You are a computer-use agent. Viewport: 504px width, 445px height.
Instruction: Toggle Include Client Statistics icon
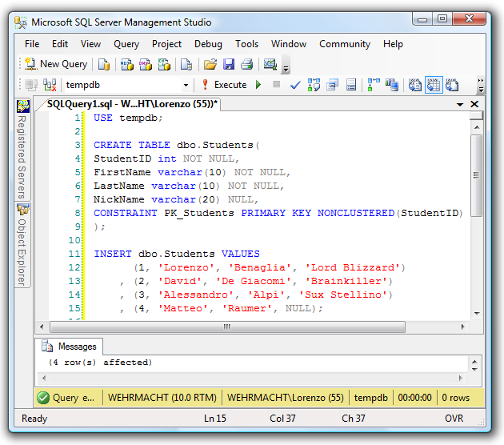click(392, 85)
